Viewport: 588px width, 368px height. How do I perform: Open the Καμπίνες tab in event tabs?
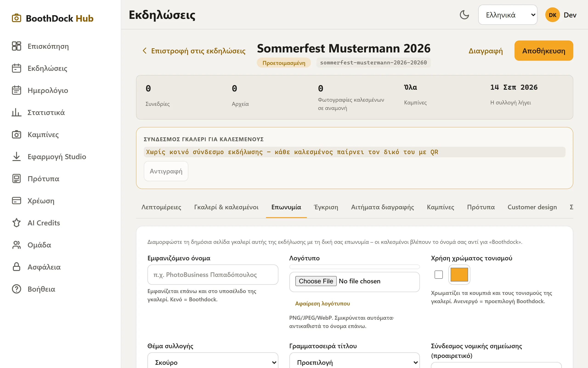click(440, 207)
